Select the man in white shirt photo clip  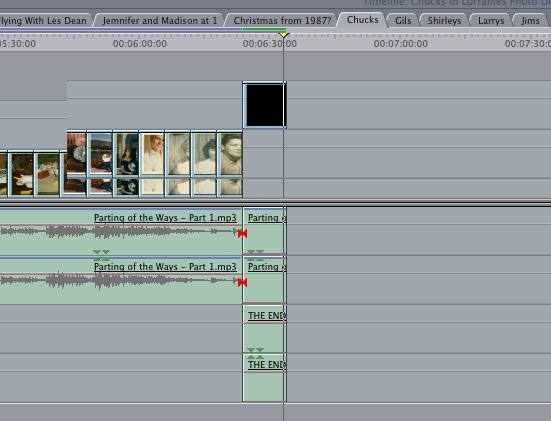point(152,163)
